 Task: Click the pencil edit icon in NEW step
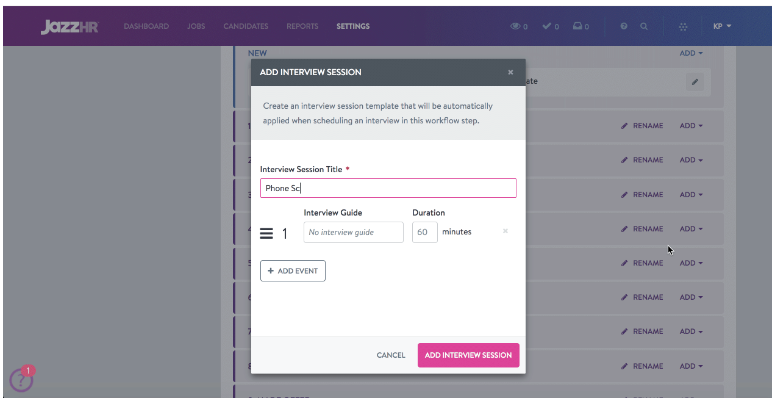(x=695, y=82)
